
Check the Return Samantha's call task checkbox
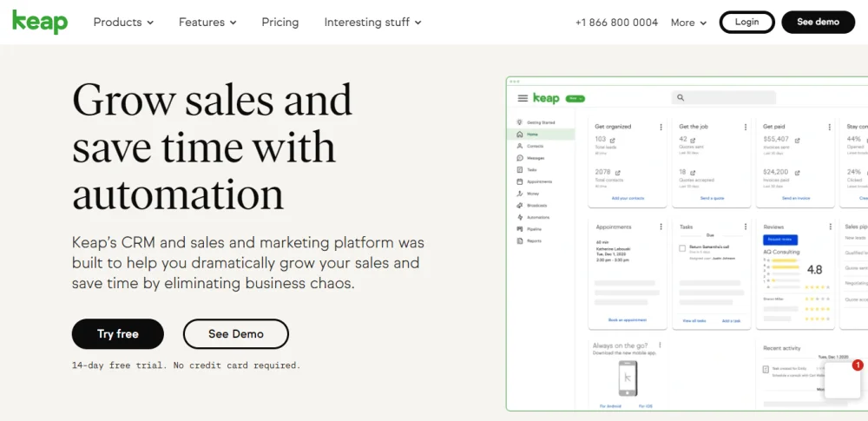[682, 248]
